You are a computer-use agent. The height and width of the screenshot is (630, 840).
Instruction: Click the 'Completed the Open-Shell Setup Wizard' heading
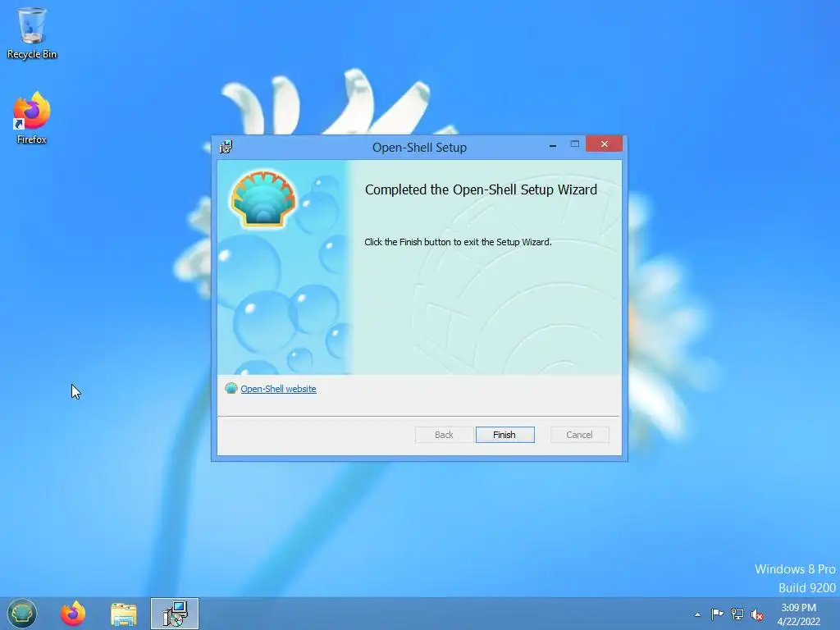coord(481,189)
